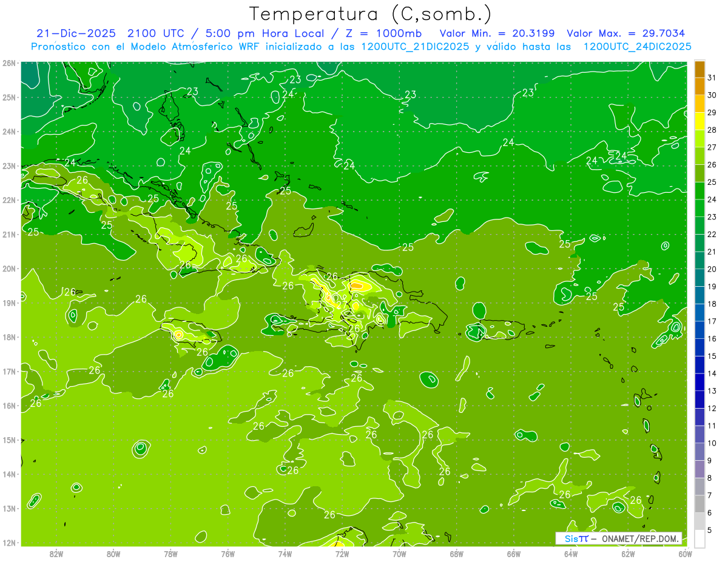This screenshot has width=728, height=562.
Task: Click the green swatch between 22 and 23
Action: [699, 226]
